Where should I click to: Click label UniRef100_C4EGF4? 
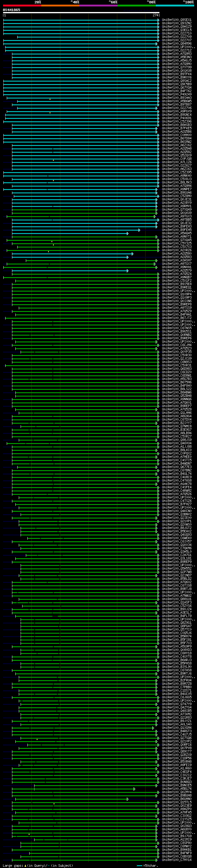point(176,772)
